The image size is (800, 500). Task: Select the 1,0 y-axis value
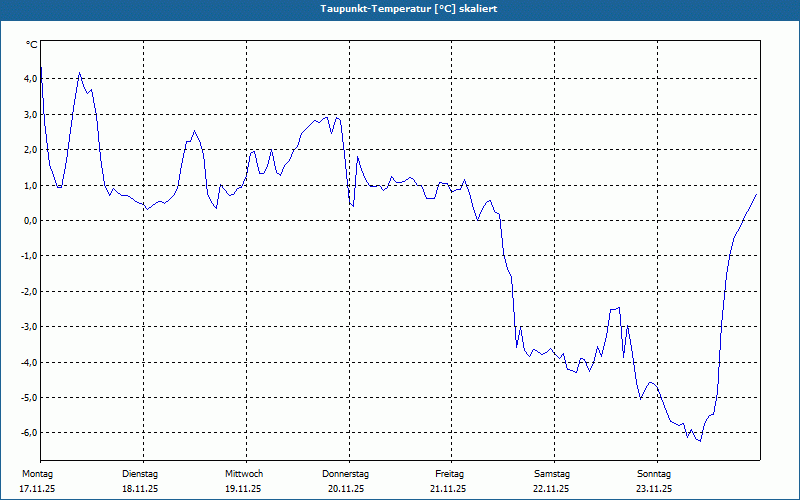click(x=30, y=185)
